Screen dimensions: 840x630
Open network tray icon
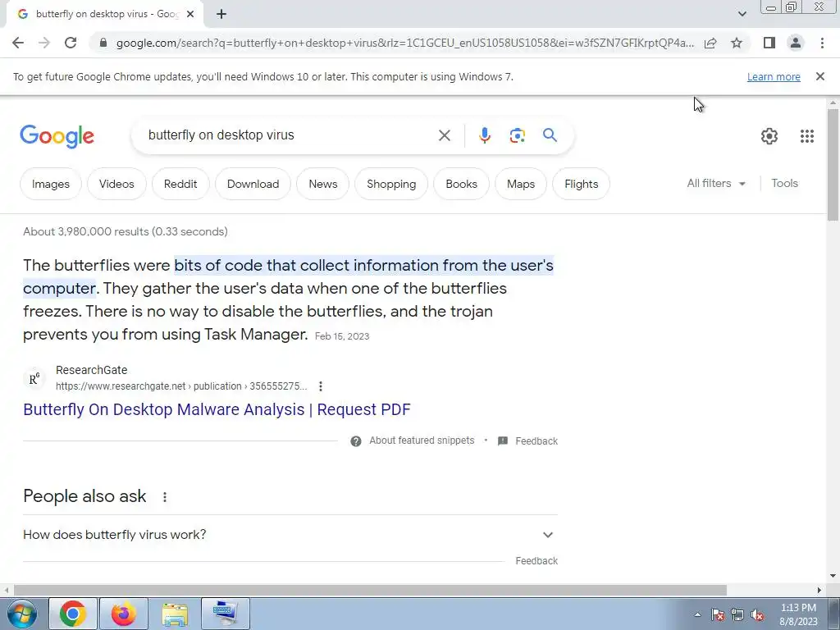coord(737,615)
